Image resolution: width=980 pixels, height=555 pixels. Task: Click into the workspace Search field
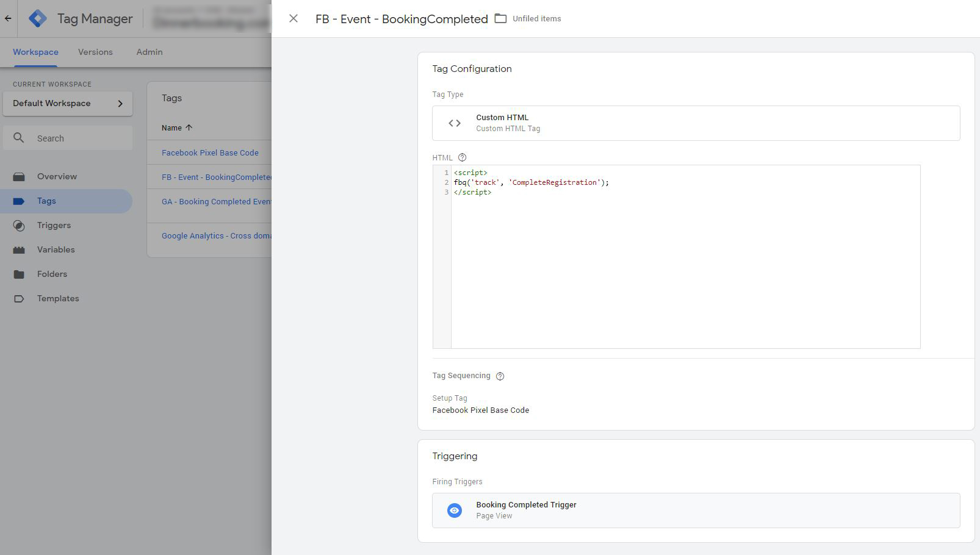68,138
